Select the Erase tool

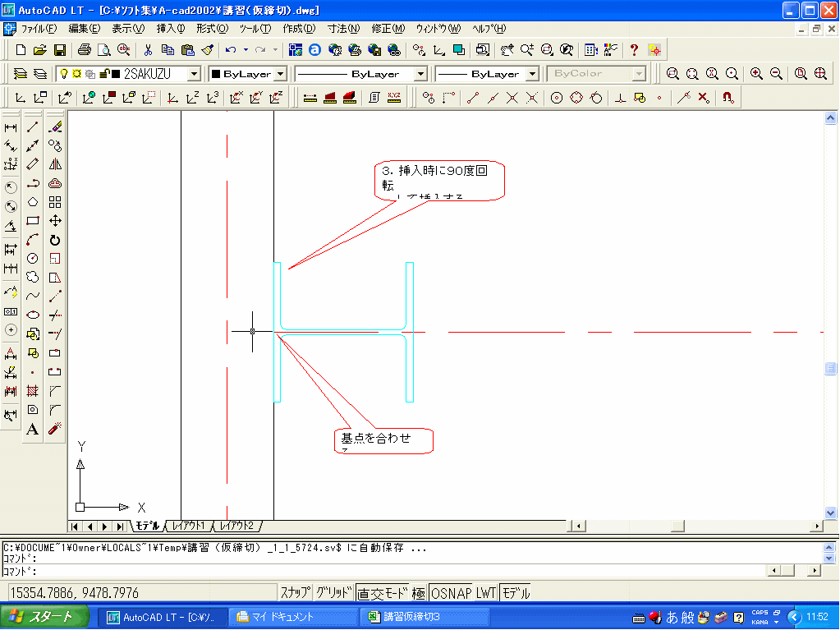coord(55,127)
